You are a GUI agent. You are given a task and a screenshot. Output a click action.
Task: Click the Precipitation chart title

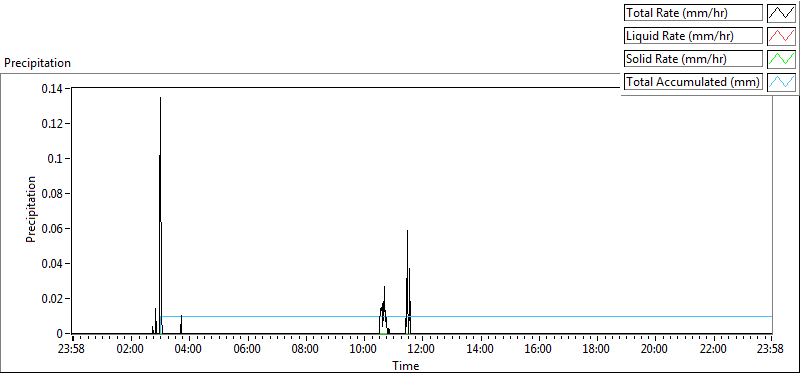point(37,63)
